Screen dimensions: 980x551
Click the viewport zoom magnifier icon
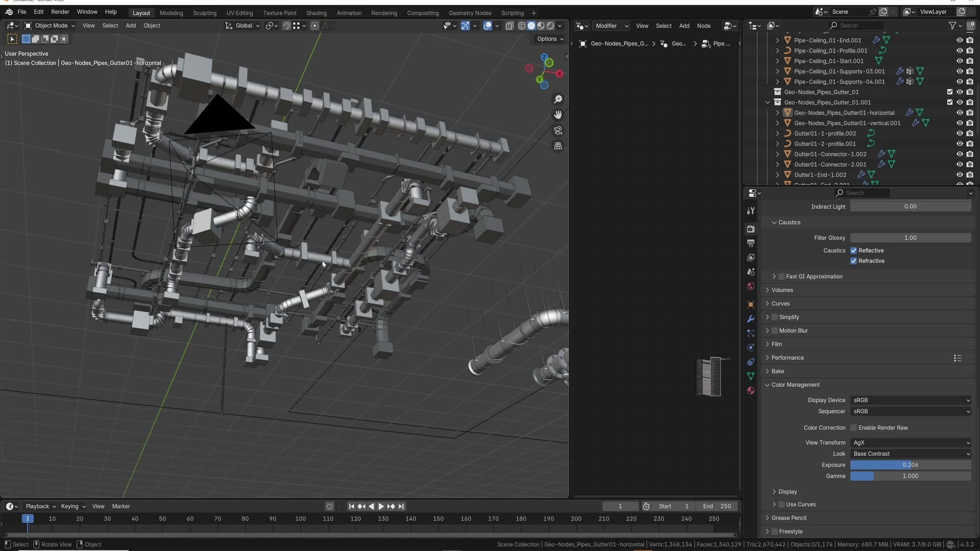point(558,99)
